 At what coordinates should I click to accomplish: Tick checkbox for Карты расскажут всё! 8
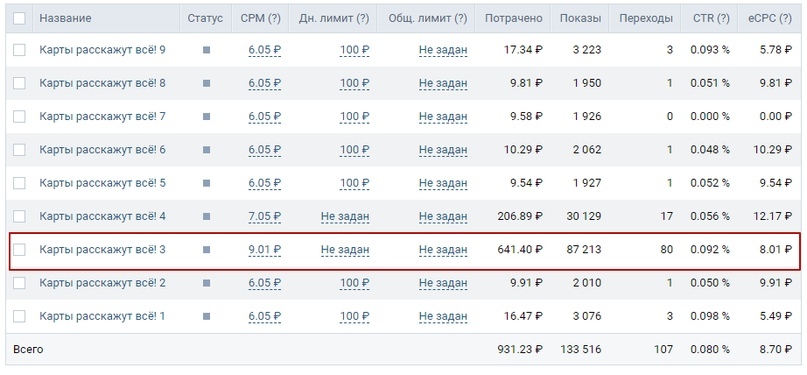coord(19,83)
